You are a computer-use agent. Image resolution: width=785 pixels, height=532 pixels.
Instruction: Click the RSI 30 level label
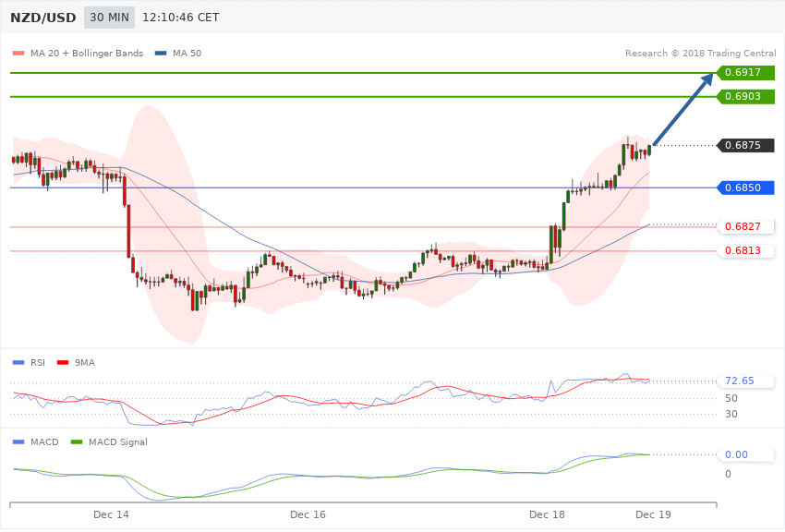(731, 414)
